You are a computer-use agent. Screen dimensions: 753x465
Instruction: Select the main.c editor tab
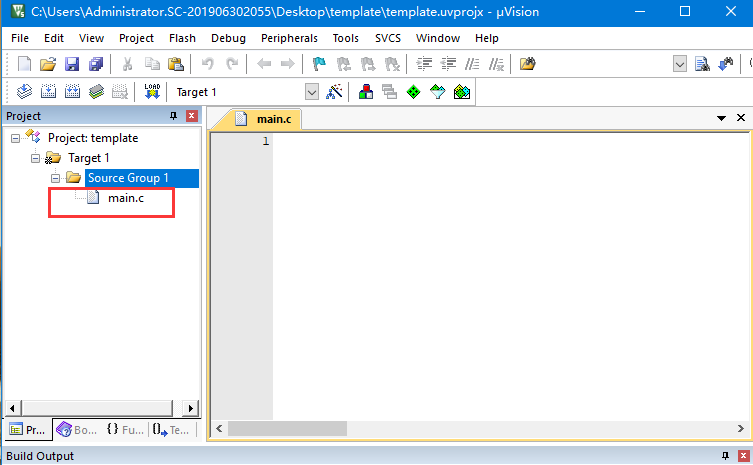(x=265, y=119)
